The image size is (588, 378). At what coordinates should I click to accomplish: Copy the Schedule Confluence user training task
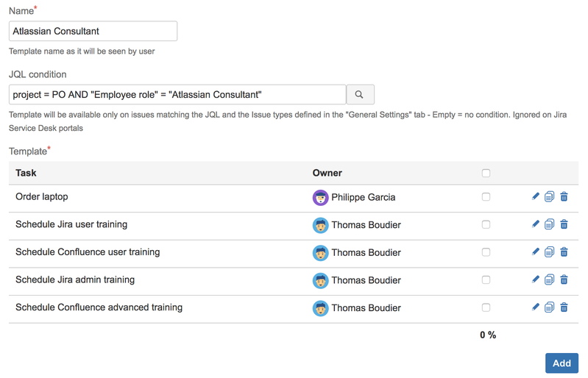point(549,252)
